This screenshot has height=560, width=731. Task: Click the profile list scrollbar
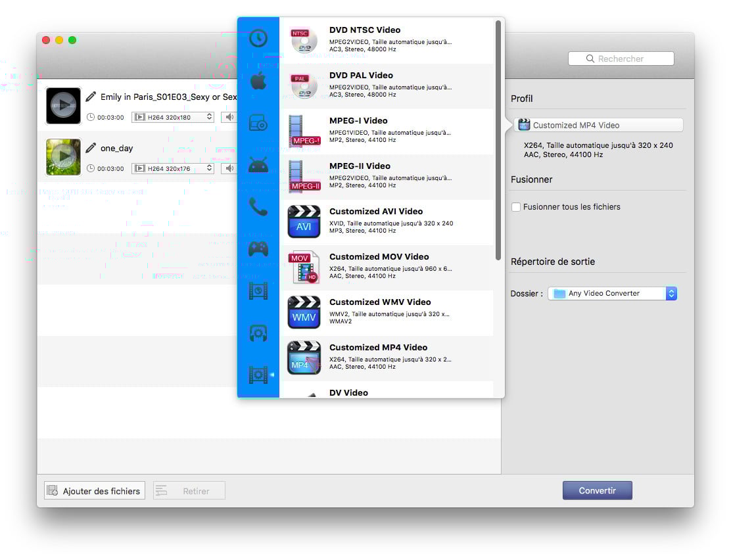(498, 140)
